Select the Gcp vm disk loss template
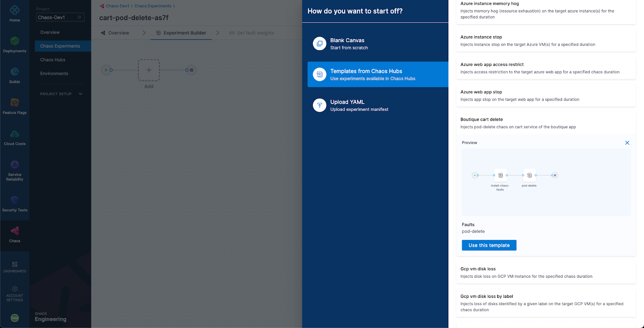The width and height of the screenshot is (644, 328). pyautogui.click(x=546, y=273)
